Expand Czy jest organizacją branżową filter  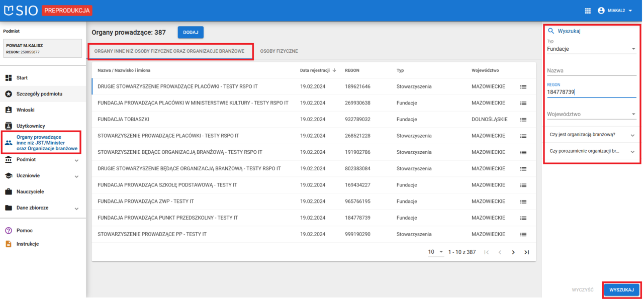point(591,135)
